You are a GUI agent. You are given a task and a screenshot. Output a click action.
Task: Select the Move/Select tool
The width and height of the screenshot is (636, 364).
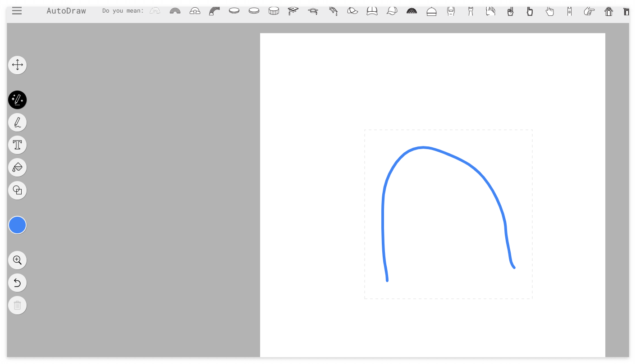(x=17, y=65)
